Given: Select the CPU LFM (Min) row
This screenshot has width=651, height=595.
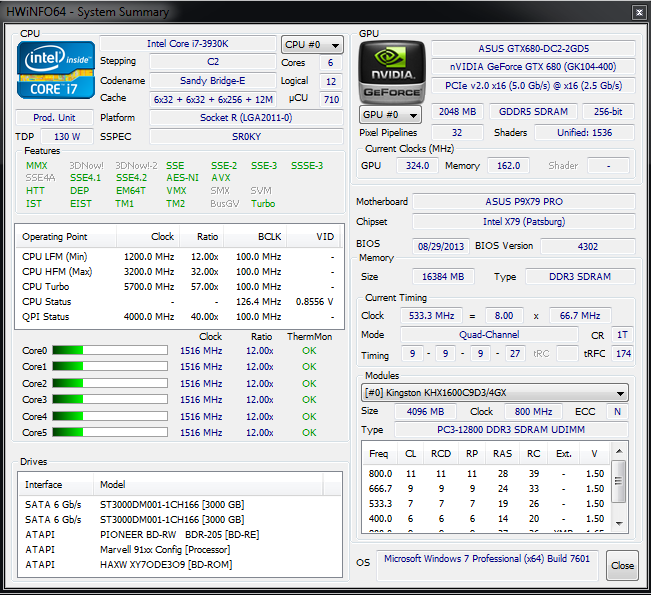Looking at the screenshot, I should point(179,257).
